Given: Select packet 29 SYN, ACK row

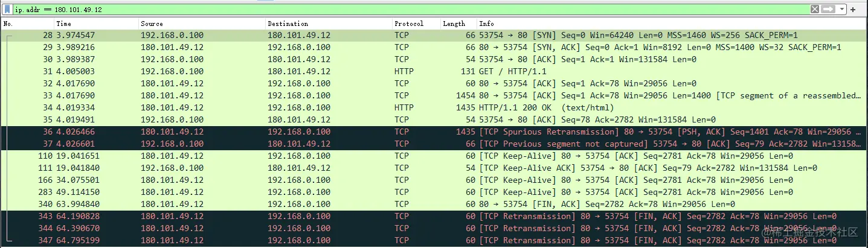Looking at the screenshot, I should pos(434,48).
